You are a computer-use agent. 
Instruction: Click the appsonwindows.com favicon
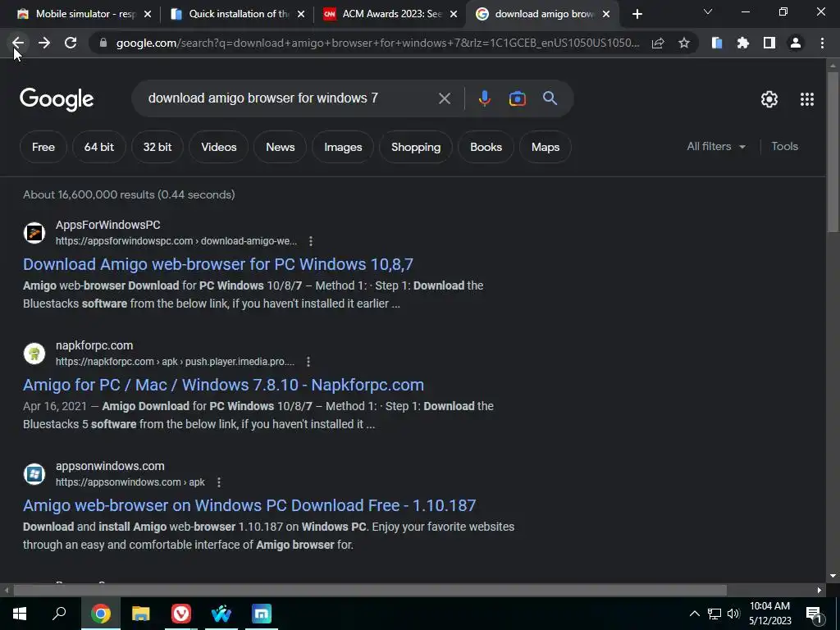coord(34,474)
